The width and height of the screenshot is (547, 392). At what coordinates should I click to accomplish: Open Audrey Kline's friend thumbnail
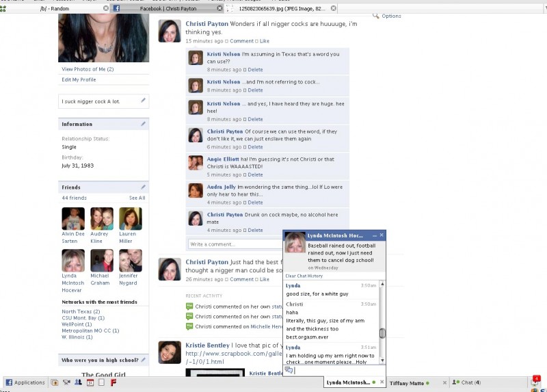102,218
